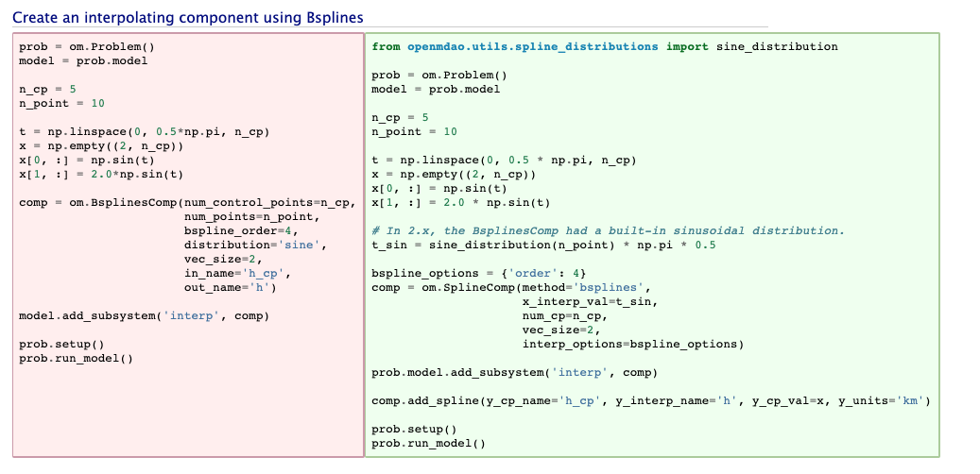Click in_name='h_cp' in the red block
Viewport: 980px width, 474px height.
pyautogui.click(x=234, y=274)
